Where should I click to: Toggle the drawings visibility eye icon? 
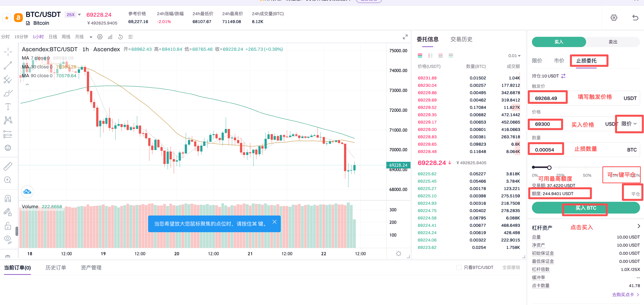point(8,239)
